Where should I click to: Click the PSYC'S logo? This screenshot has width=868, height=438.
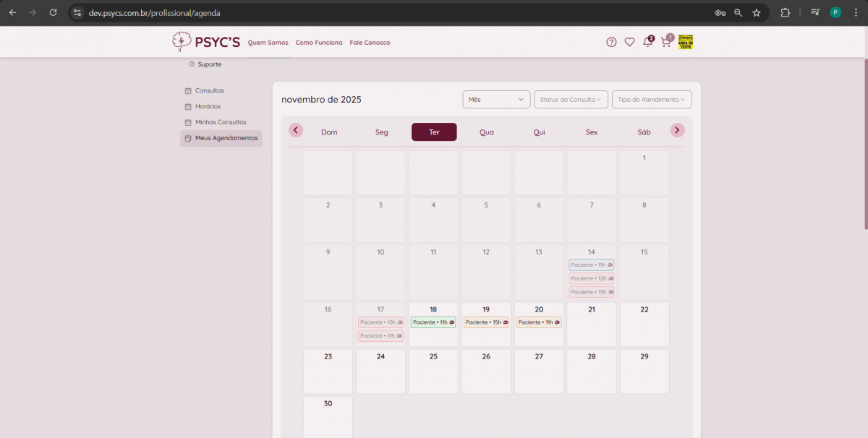(x=206, y=42)
